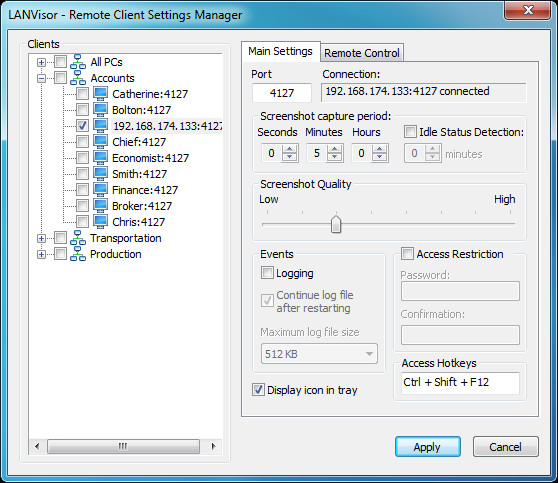Switch to the Main Settings tab
The width and height of the screenshot is (558, 483).
(x=280, y=52)
